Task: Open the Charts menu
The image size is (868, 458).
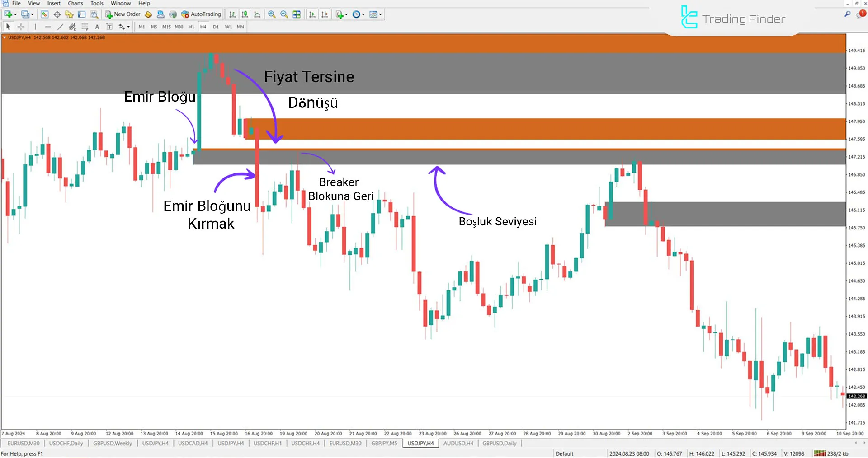Action: tap(75, 3)
